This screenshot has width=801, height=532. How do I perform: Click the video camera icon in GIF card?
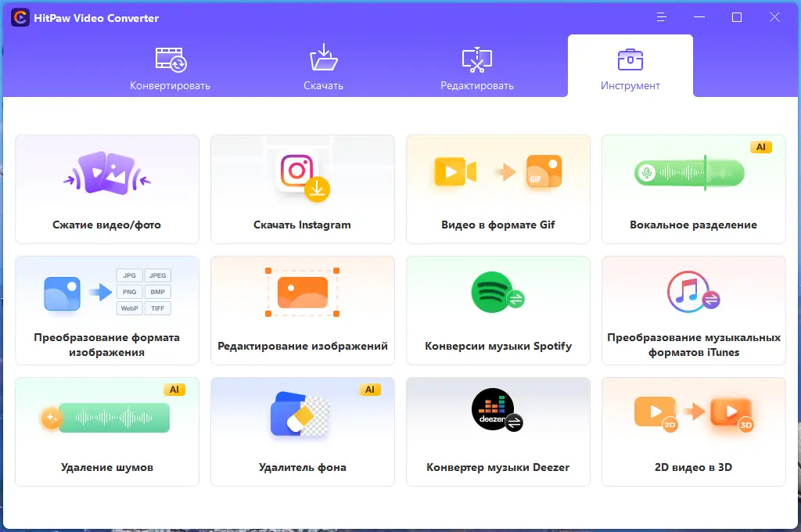point(455,171)
